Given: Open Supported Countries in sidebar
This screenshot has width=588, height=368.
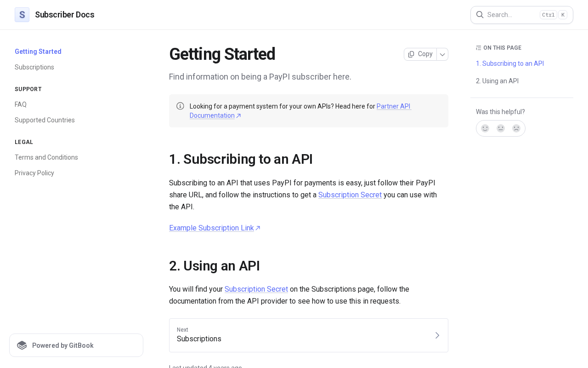Looking at the screenshot, I should click(45, 120).
